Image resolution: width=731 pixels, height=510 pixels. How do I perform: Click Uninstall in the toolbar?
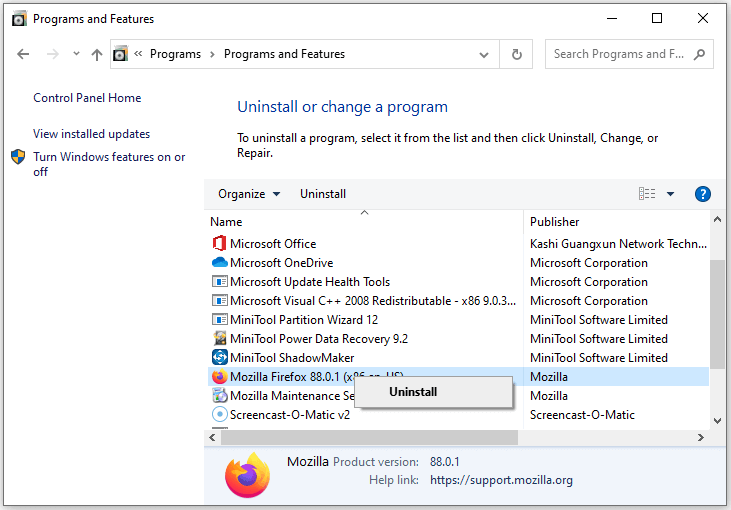[323, 194]
